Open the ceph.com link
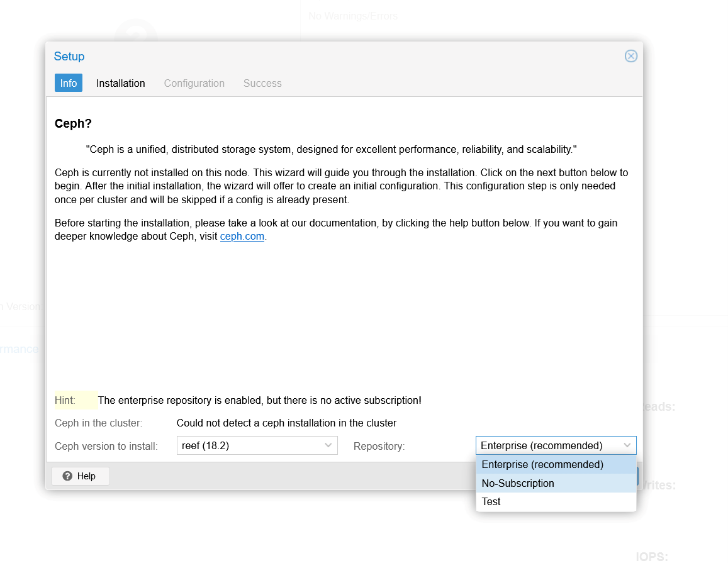 [x=242, y=237]
